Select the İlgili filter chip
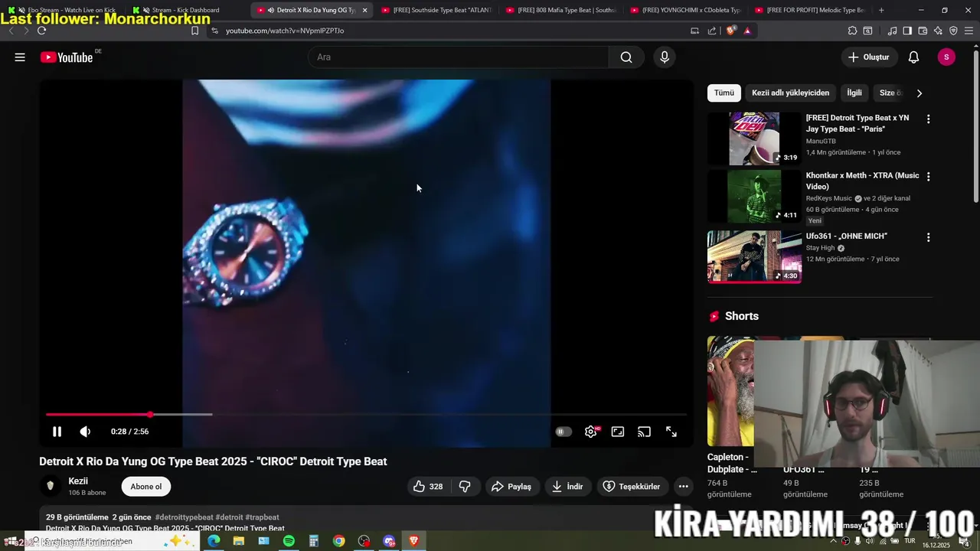 click(854, 93)
